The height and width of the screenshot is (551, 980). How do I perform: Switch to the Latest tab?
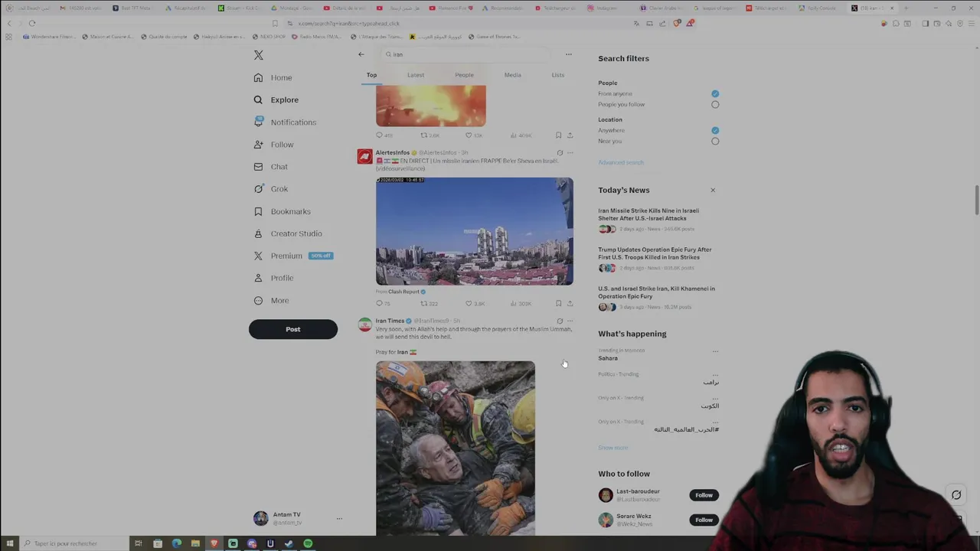(416, 75)
